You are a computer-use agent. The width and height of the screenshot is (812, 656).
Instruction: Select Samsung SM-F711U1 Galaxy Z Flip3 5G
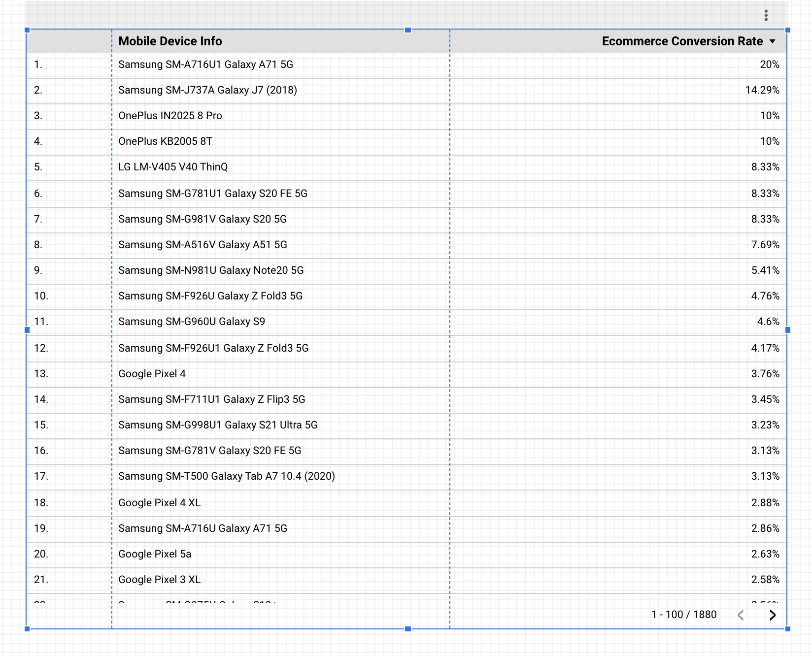click(406, 400)
